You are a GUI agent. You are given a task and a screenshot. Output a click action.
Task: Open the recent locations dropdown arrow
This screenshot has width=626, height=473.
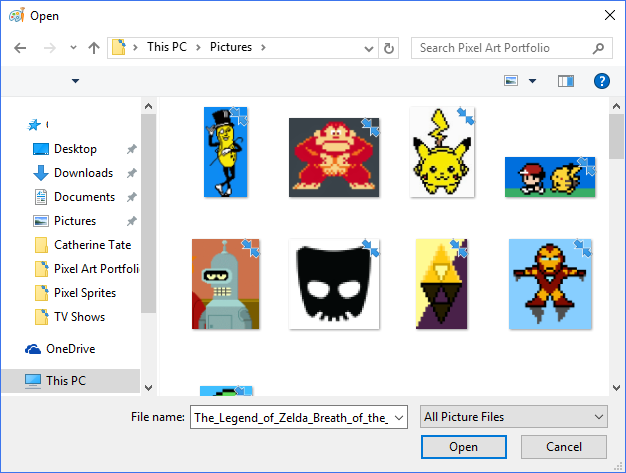(73, 47)
